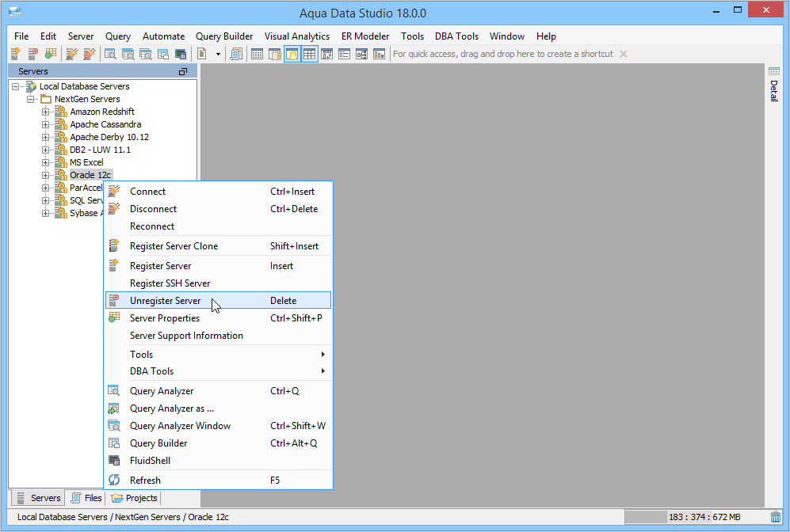
Task: Open Server Properties from the toolbar
Action: 51,54
